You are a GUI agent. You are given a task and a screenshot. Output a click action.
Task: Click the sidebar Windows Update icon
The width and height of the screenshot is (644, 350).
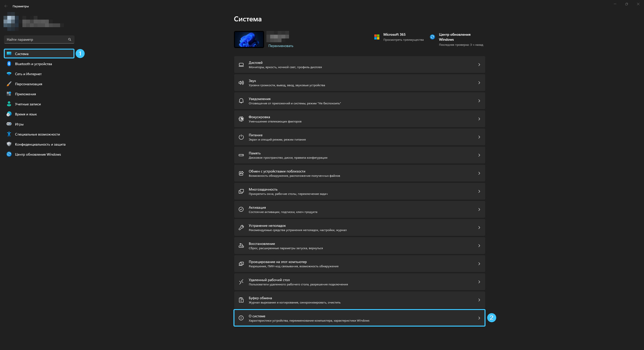[9, 154]
